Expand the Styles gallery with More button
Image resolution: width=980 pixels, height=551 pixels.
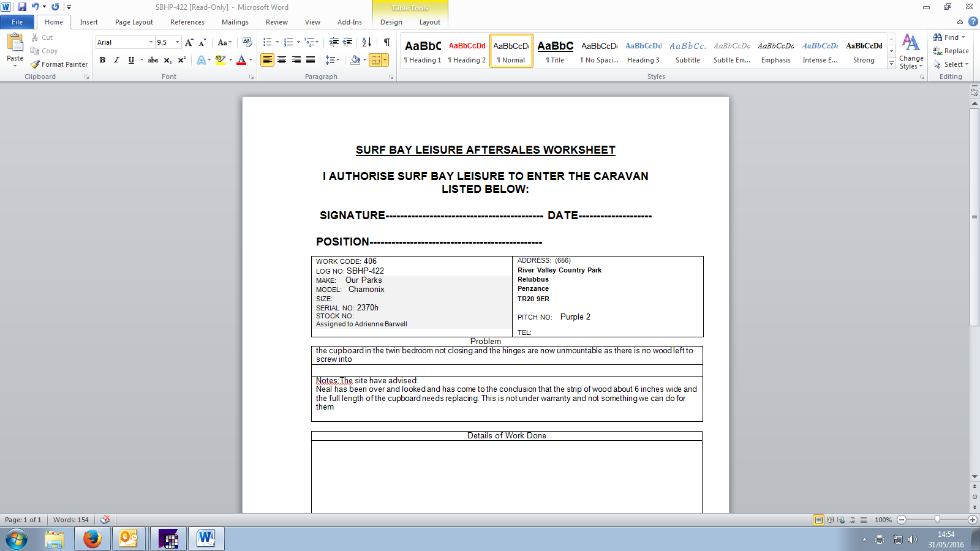892,64
